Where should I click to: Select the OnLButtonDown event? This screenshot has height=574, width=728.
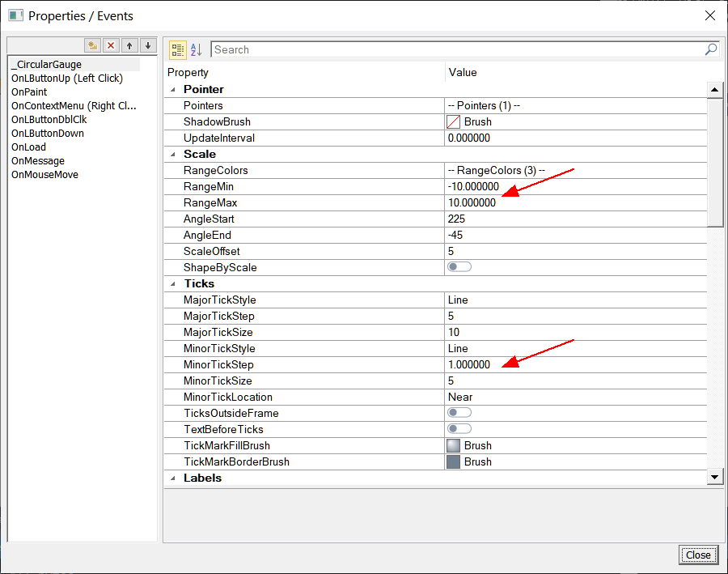48,134
